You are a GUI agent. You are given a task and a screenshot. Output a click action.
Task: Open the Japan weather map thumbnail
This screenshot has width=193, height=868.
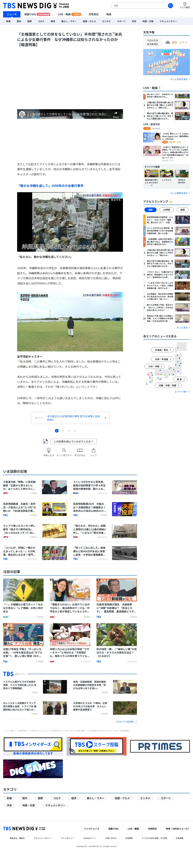[166, 62]
